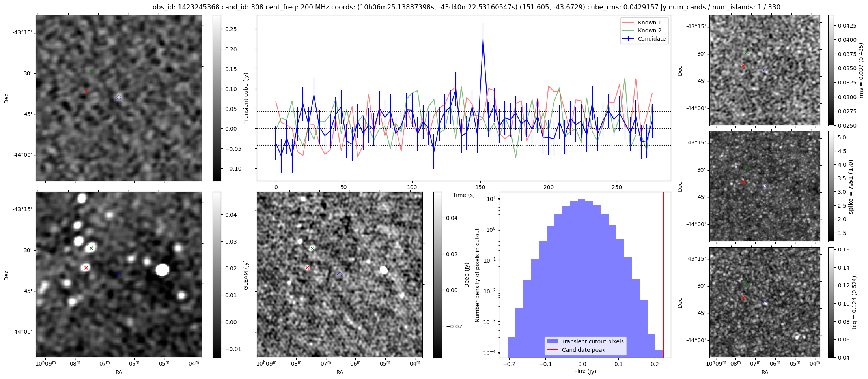
Task: Click Candidate peak legend entry in histogram
Action: pos(583,350)
